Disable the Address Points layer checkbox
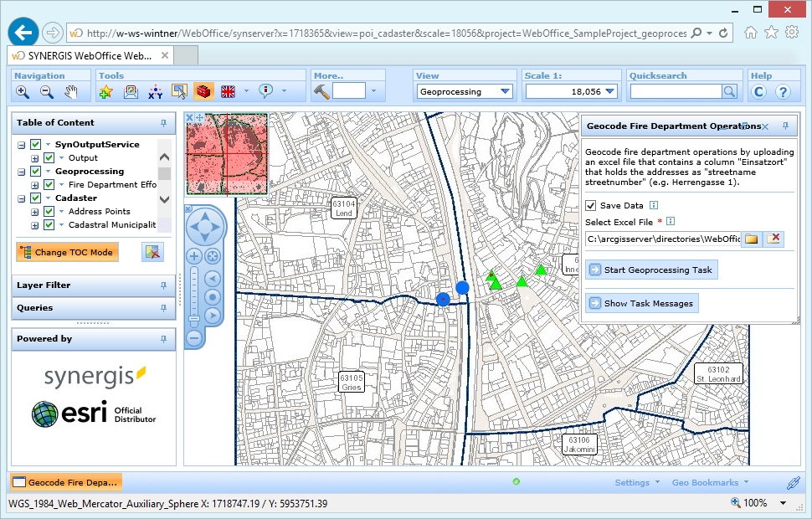Screen dimensions: 812x519 [x=47, y=211]
